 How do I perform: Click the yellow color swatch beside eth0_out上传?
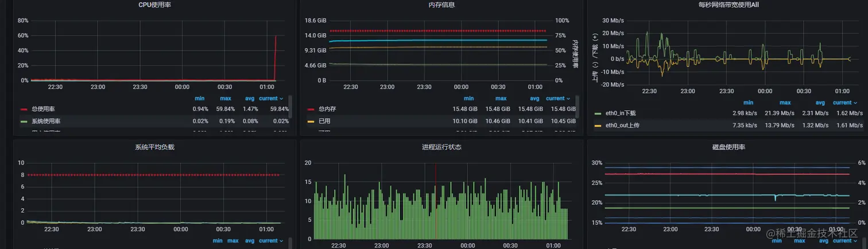(x=598, y=125)
